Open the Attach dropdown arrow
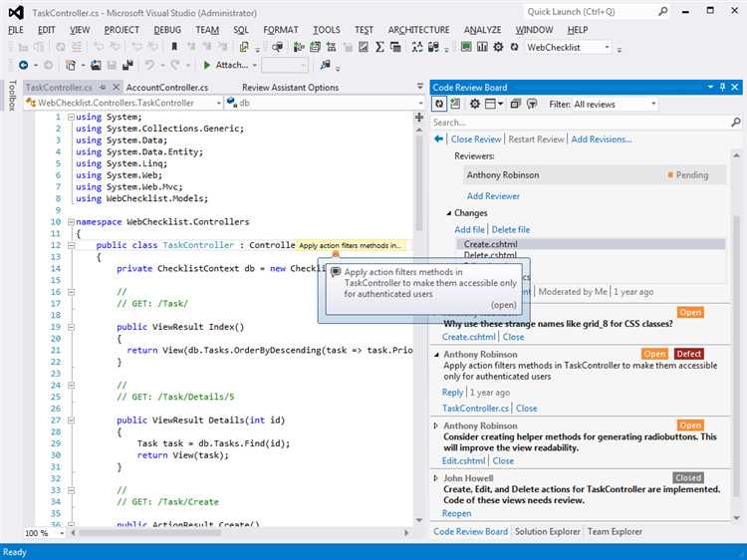Screen dimensions: 747x560 click(x=254, y=65)
